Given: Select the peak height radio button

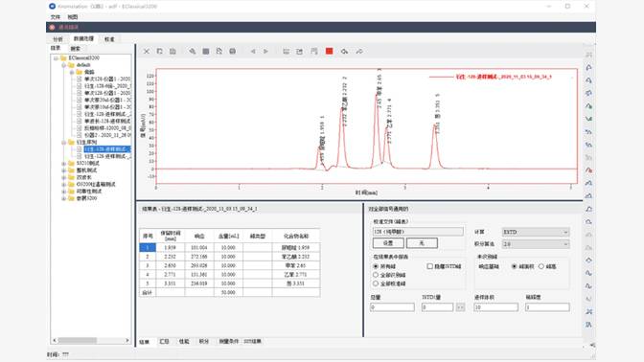Looking at the screenshot, I should (541, 266).
